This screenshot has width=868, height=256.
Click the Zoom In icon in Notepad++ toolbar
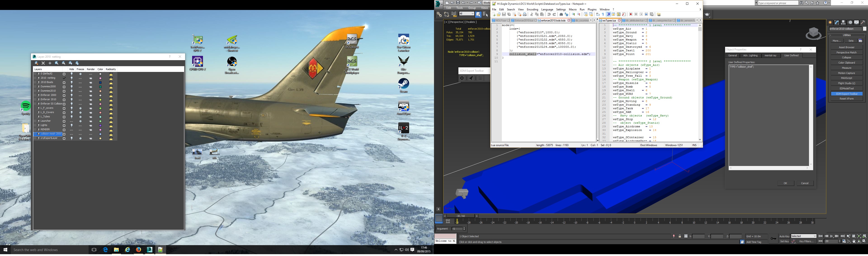(573, 14)
